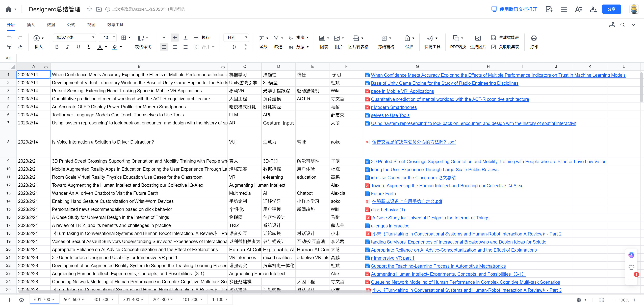Click 生成智能表 button
The height and width of the screenshot is (305, 644).
click(505, 38)
